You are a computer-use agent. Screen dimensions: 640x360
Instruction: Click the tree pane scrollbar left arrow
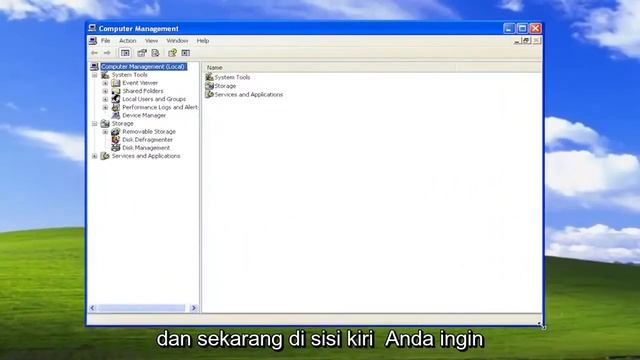click(93, 308)
